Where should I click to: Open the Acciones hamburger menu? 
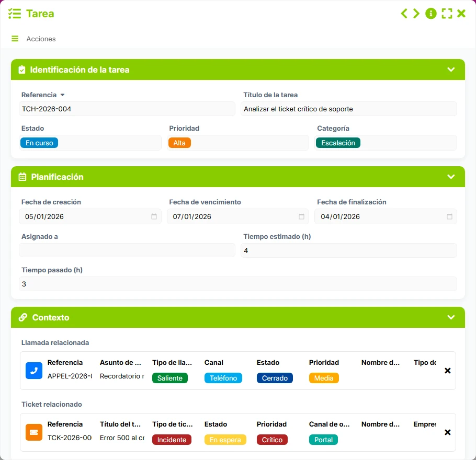pyautogui.click(x=15, y=39)
